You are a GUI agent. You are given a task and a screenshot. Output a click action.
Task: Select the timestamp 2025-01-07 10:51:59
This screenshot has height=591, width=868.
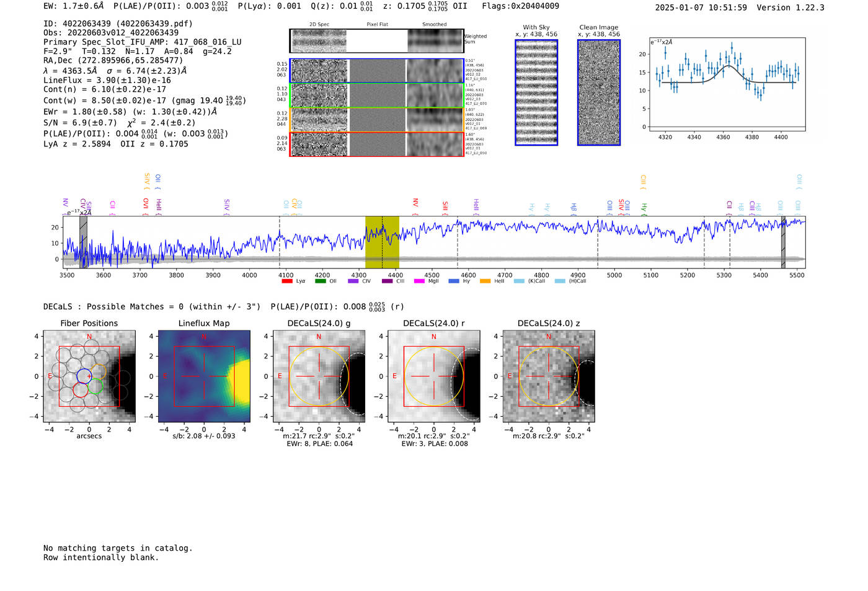tap(701, 7)
